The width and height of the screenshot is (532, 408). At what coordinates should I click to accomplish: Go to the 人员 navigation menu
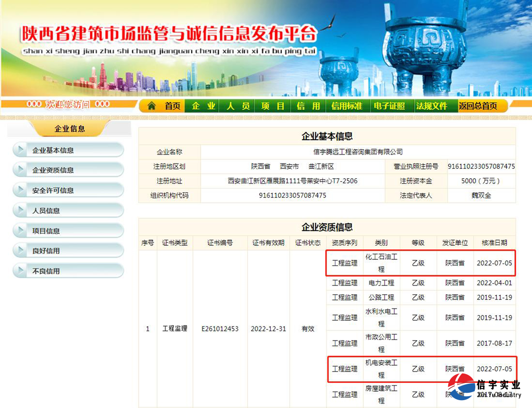coord(238,106)
